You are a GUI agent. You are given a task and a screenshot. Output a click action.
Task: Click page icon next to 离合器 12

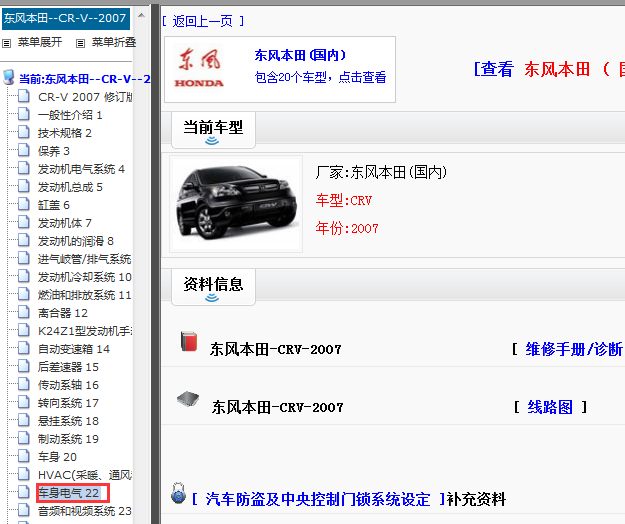(x=24, y=312)
